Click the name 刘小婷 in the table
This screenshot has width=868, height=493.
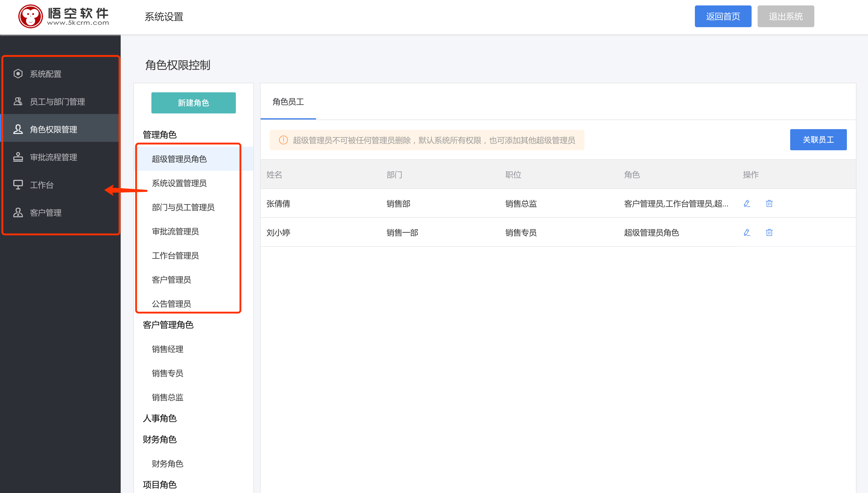click(x=278, y=233)
